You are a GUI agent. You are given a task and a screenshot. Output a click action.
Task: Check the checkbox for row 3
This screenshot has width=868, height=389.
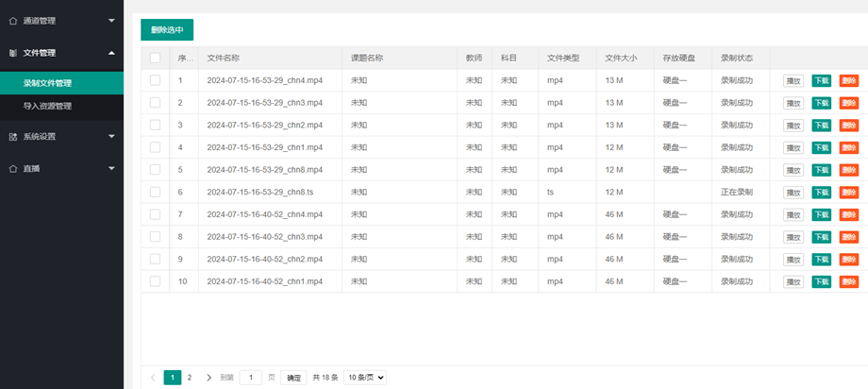(x=156, y=125)
